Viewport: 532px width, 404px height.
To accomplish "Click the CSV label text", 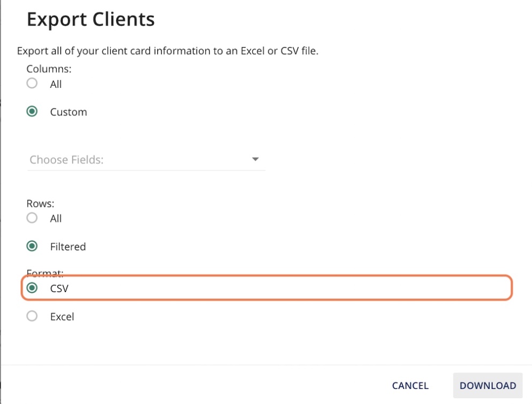I will pyautogui.click(x=59, y=288).
